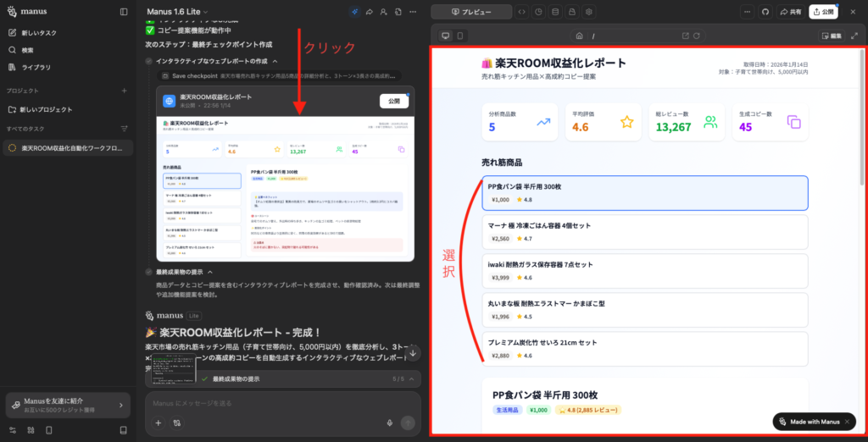Open the database tab icon
The image size is (868, 442).
click(556, 12)
